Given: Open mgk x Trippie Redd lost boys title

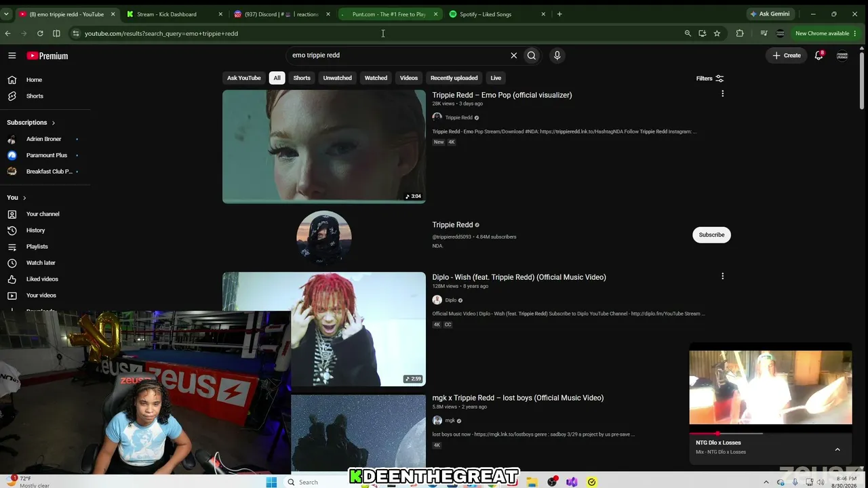Looking at the screenshot, I should pyautogui.click(x=517, y=398).
